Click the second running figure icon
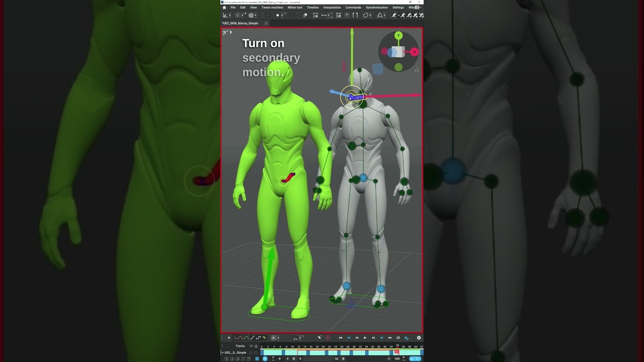This screenshot has height=362, width=644. (403, 15)
